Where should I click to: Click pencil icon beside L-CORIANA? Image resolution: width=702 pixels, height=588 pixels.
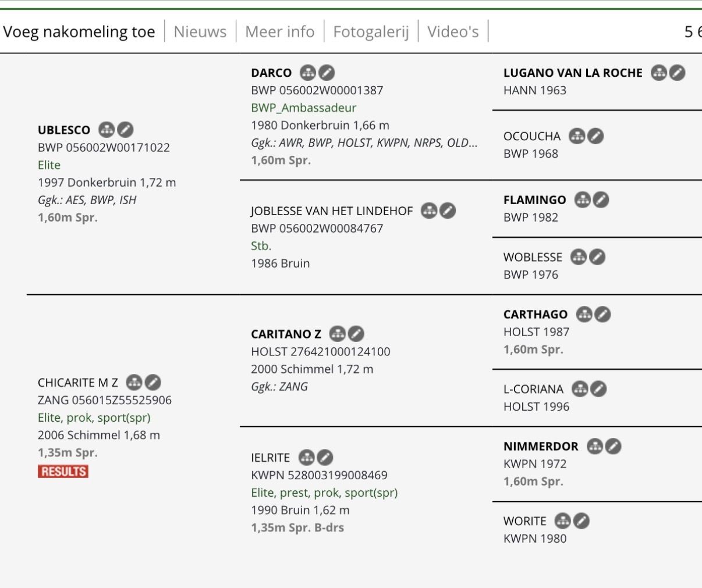(598, 389)
